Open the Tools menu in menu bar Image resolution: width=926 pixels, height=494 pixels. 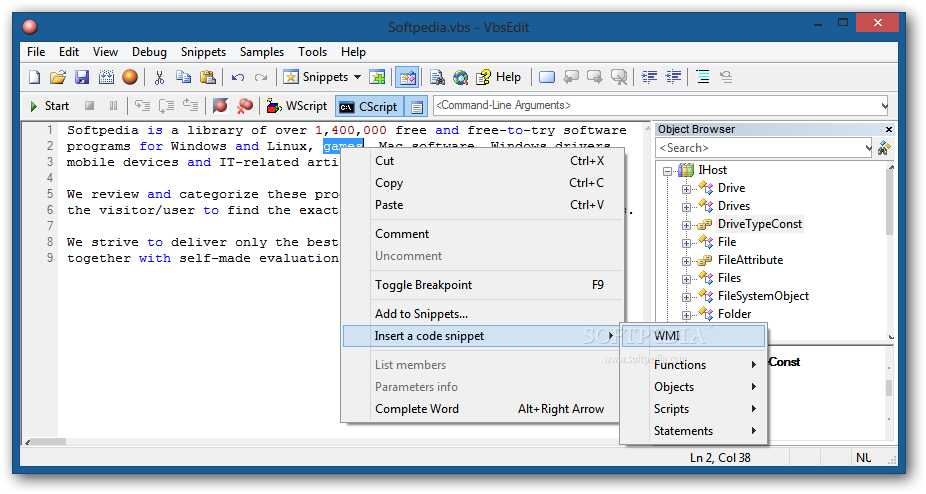point(312,52)
